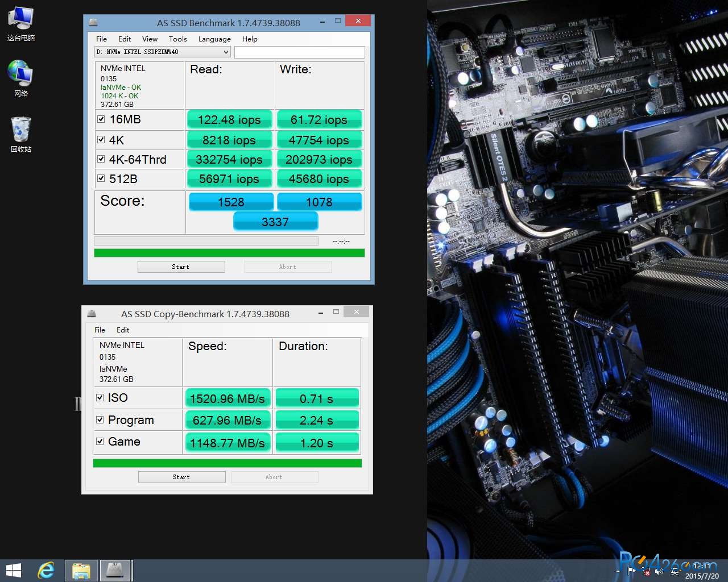Click the 4K-64Thrd write result 202973 iops
The width and height of the screenshot is (728, 582).
click(x=318, y=160)
